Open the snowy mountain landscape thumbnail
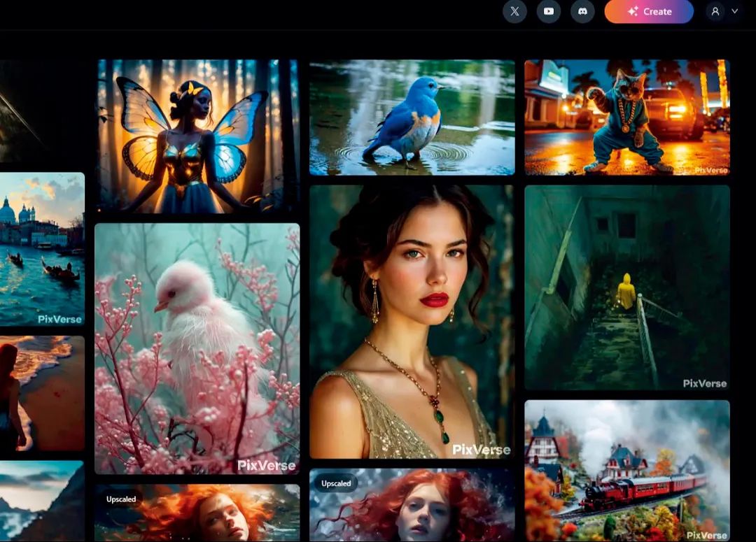This screenshot has height=542, width=756. pyautogui.click(x=42, y=501)
